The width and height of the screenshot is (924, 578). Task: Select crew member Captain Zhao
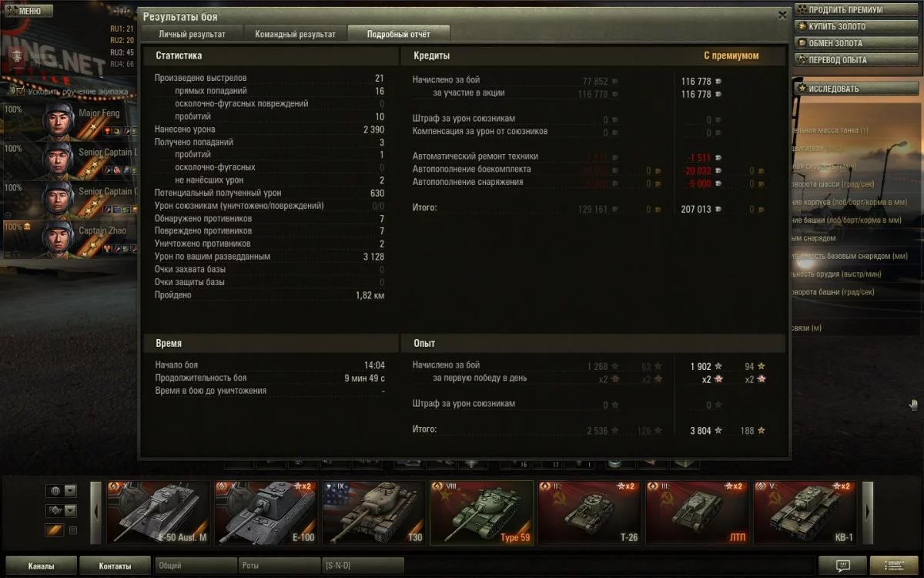click(x=70, y=239)
